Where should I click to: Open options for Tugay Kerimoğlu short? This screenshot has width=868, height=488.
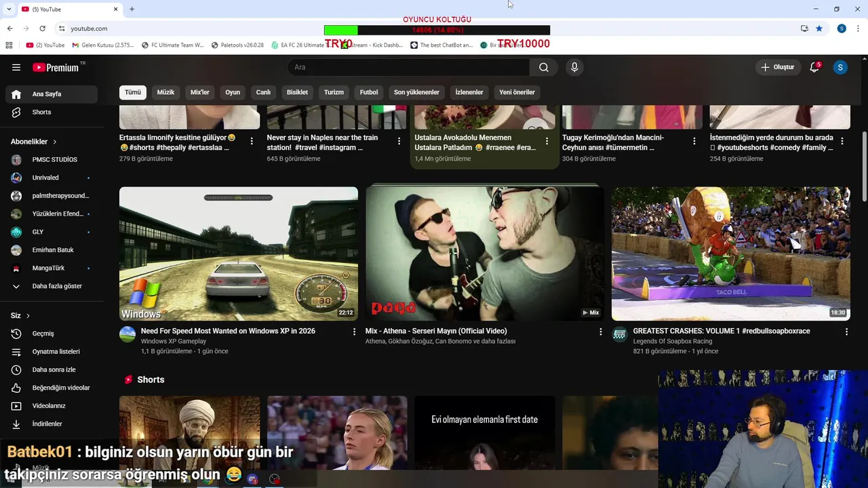[694, 141]
